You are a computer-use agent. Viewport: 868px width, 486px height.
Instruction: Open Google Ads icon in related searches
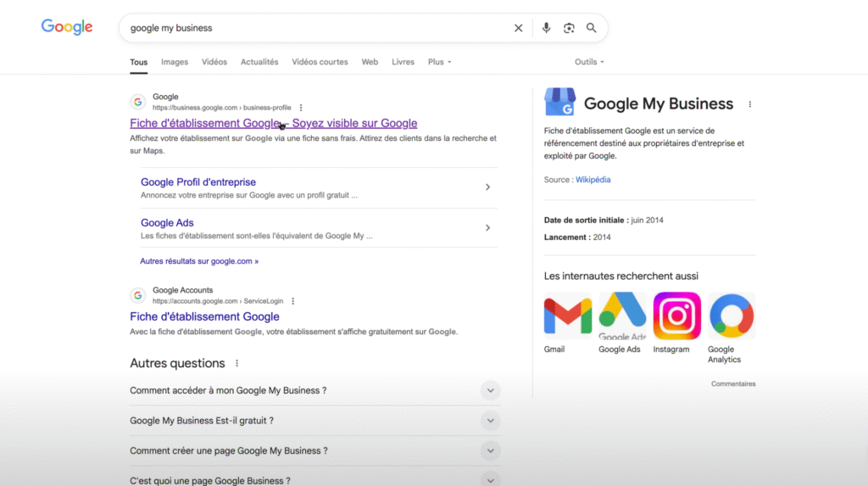622,316
